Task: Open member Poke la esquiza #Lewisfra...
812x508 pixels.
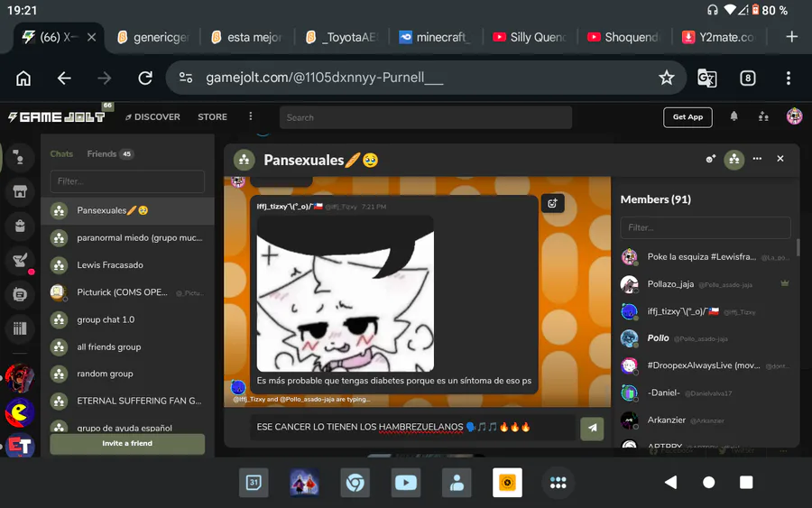Action: click(x=706, y=257)
